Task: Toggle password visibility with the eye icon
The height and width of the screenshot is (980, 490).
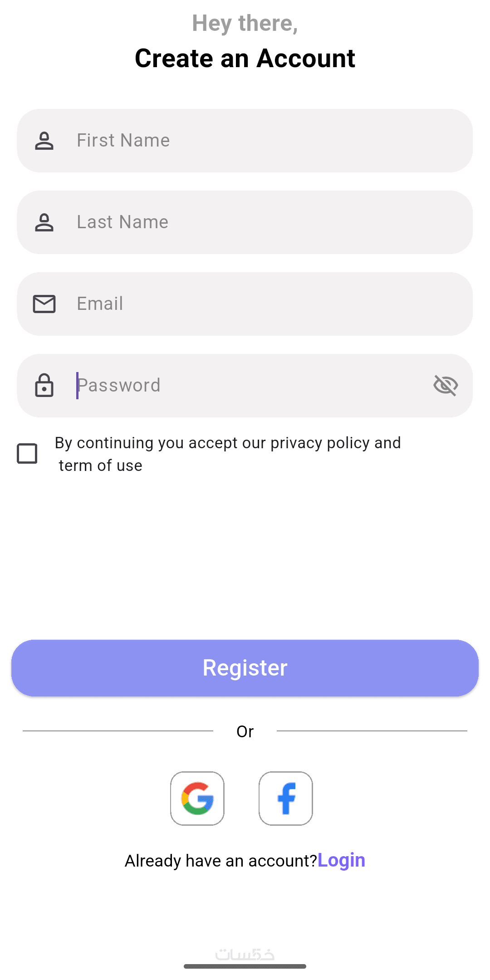Action: click(446, 386)
